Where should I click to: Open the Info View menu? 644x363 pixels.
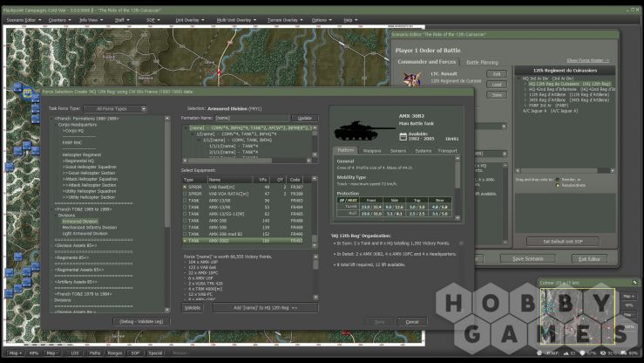point(91,20)
